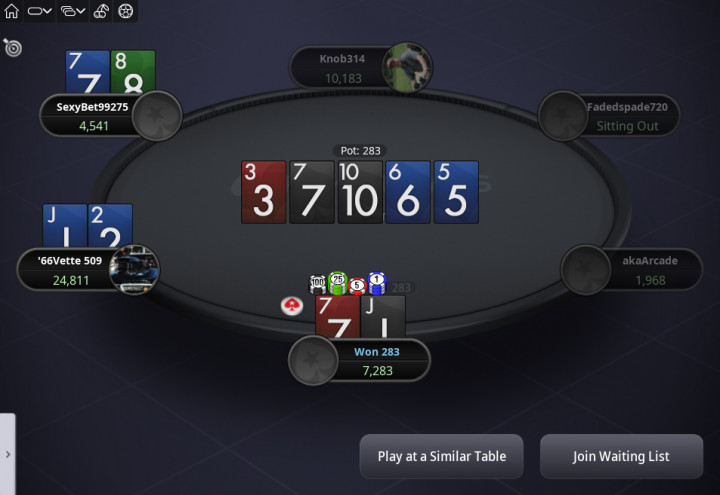Screen dimensions: 720x495
Task: Click the hero seat avatar by Won 283
Action: (x=313, y=360)
